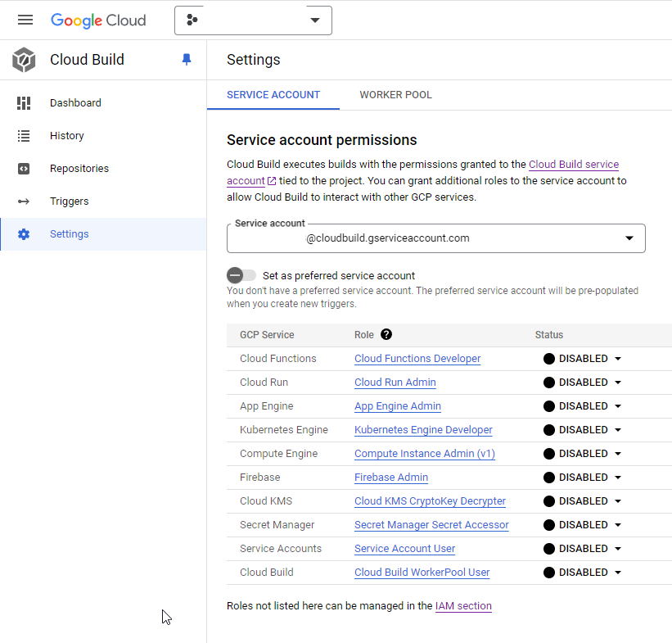Open App Engine status dropdown arrow
The height and width of the screenshot is (643, 672).
point(618,406)
